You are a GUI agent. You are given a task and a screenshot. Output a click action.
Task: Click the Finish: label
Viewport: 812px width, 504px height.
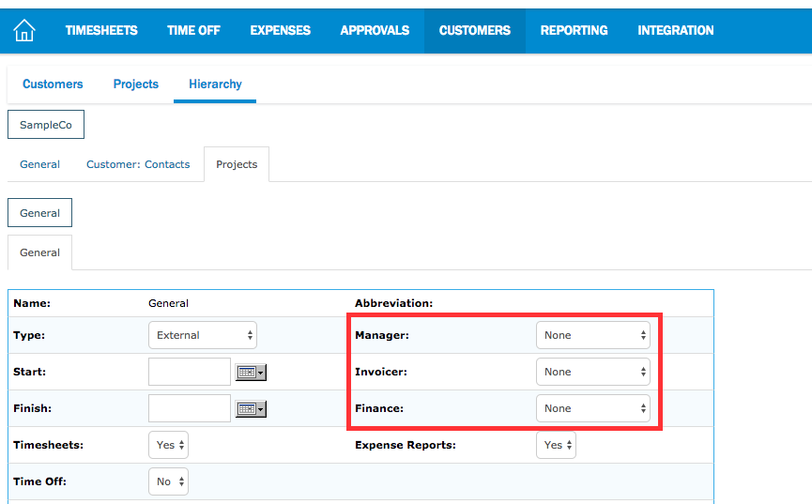(32, 408)
